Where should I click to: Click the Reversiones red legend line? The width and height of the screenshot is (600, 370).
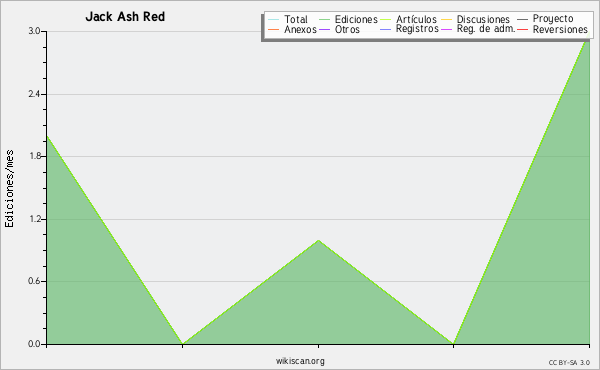[x=523, y=29]
